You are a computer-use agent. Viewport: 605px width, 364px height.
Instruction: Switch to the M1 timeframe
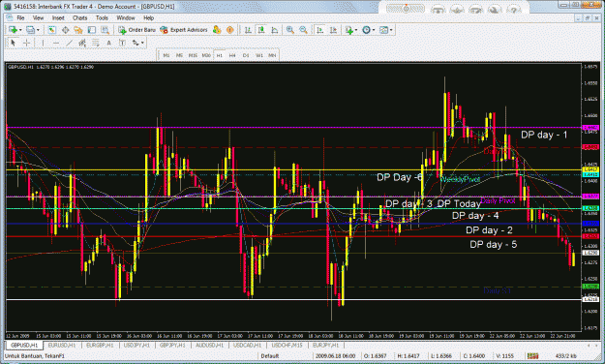[x=166, y=55]
